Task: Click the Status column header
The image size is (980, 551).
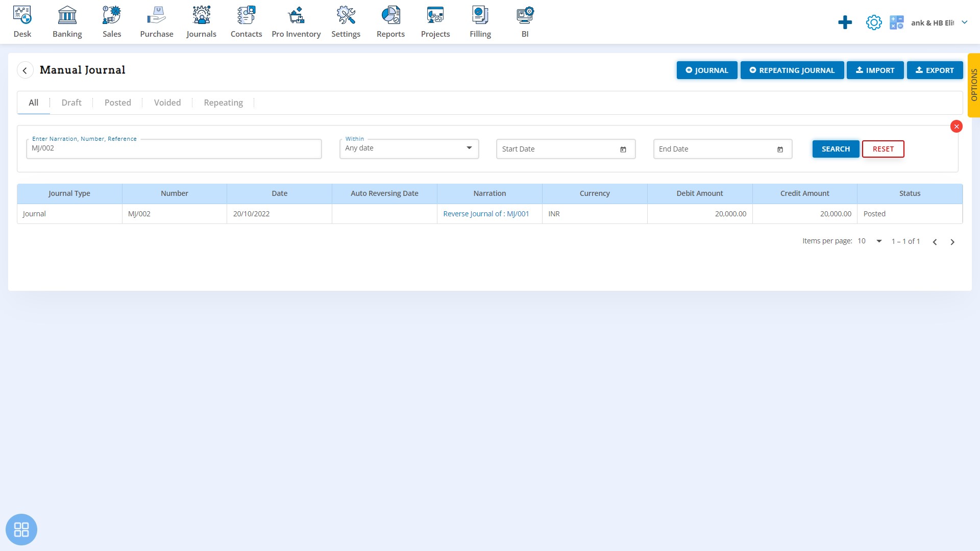Action: (910, 193)
